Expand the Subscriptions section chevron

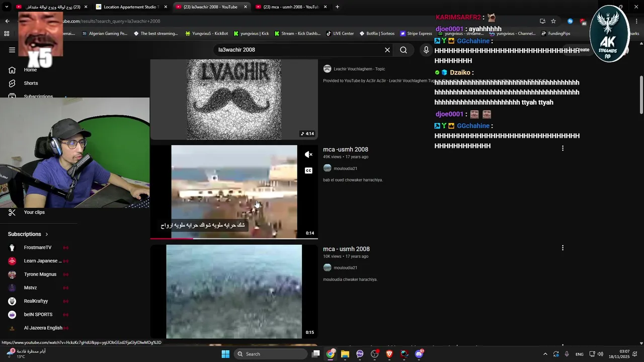[47, 234]
